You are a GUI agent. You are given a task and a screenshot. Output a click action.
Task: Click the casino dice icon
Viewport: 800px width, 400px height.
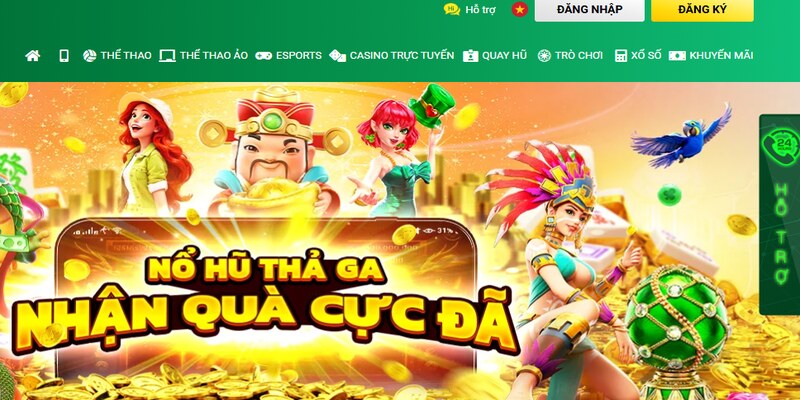tap(337, 56)
